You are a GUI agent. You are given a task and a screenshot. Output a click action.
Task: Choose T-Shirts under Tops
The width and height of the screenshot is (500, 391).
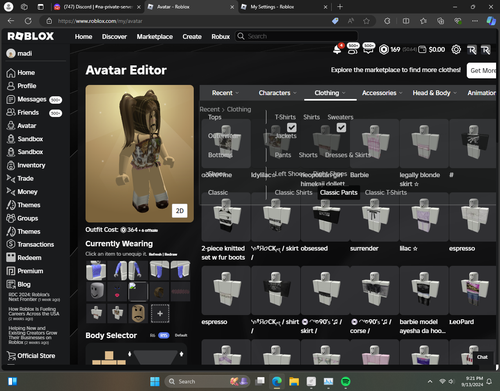tap(285, 117)
